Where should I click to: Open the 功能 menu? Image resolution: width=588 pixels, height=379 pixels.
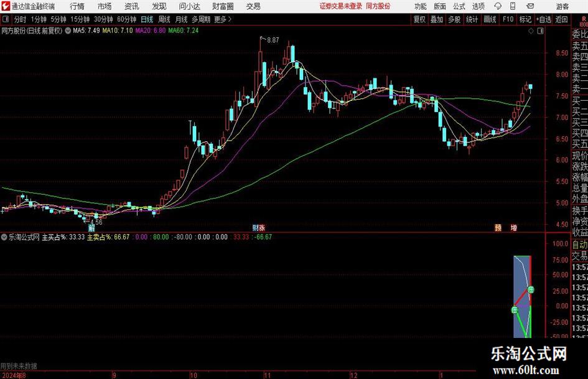tap(421, 6)
